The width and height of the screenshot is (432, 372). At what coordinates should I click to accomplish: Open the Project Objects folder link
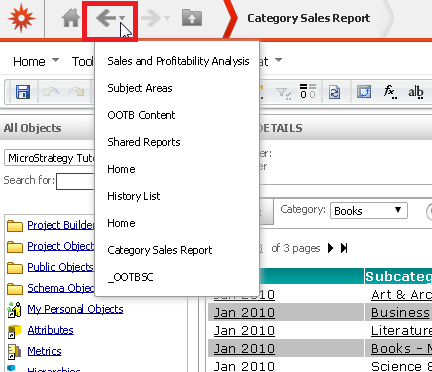click(61, 246)
